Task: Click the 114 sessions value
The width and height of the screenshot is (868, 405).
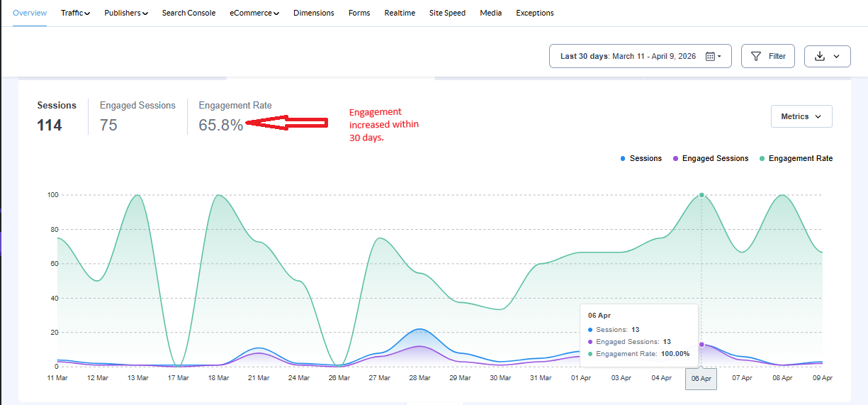Action: pyautogui.click(x=50, y=126)
